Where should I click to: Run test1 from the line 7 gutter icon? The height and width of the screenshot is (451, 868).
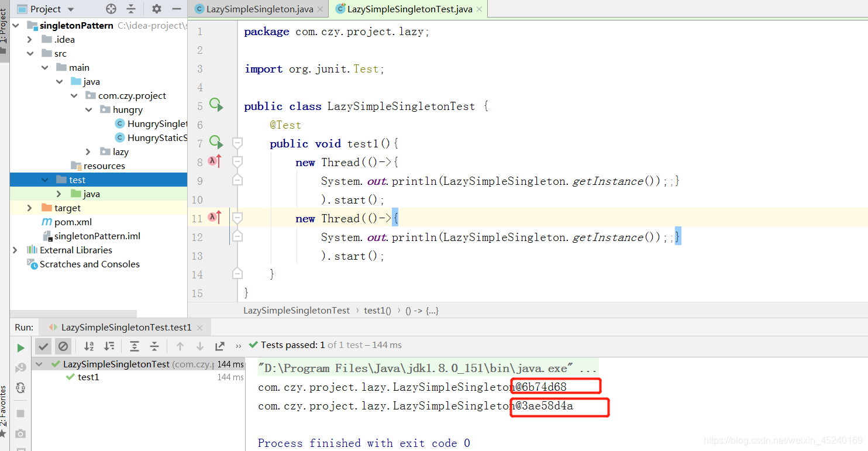point(216,143)
